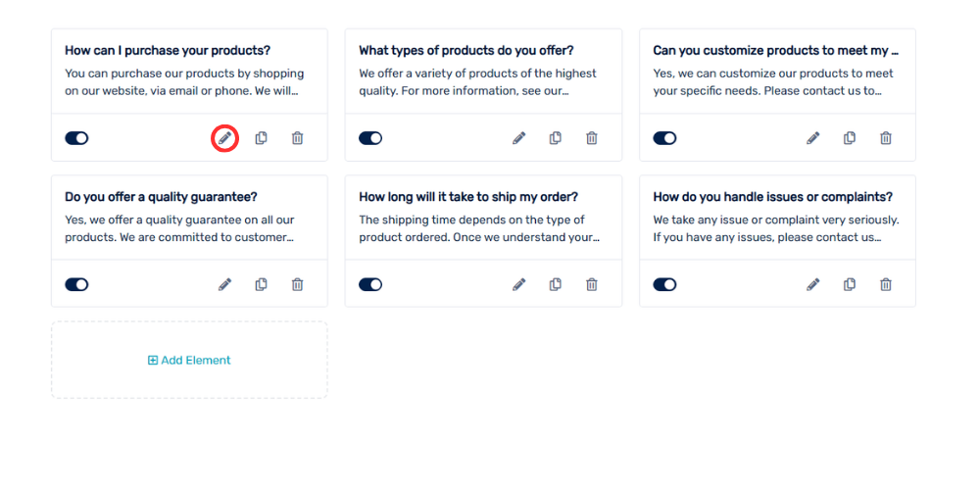Delete the 'What types of products' card

[x=592, y=138]
